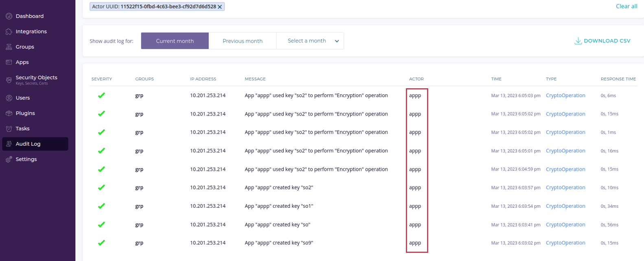Viewport: 644px width, 261px height.
Task: Click the Dashboard icon in sidebar
Action: (x=9, y=16)
